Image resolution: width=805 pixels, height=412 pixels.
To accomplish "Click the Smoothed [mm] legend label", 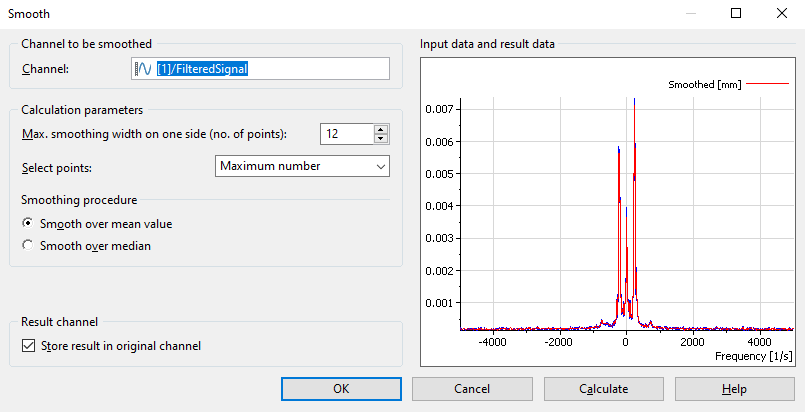I will pos(704,85).
